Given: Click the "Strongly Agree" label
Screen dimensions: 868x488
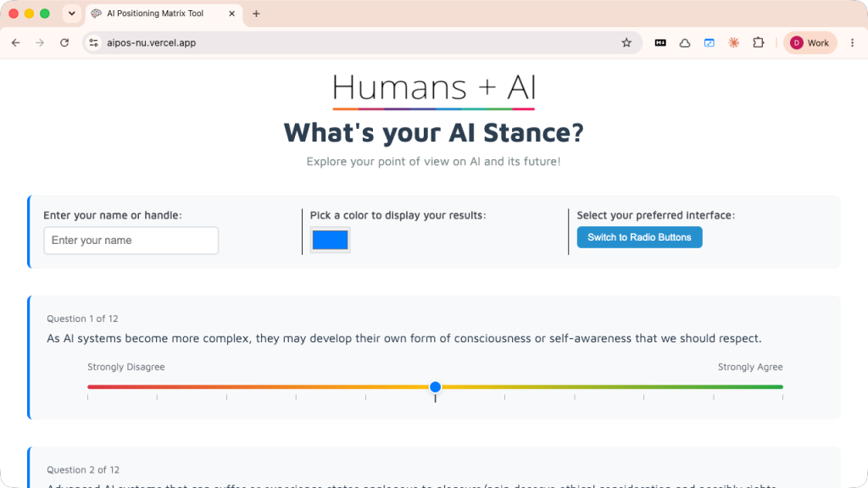Looking at the screenshot, I should click(750, 367).
